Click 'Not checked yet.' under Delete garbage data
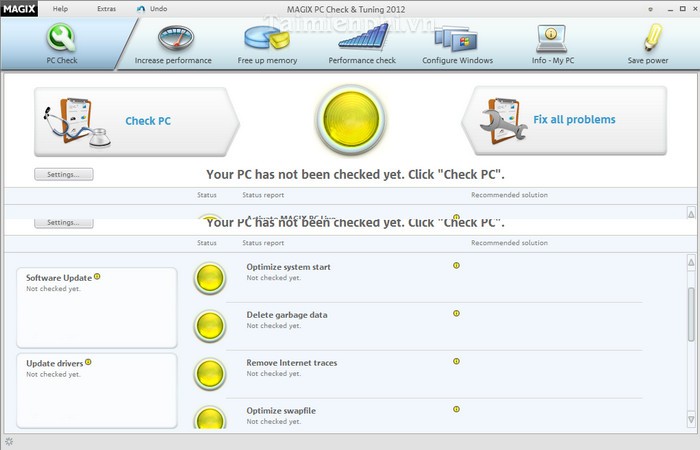700x450 pixels. click(274, 326)
